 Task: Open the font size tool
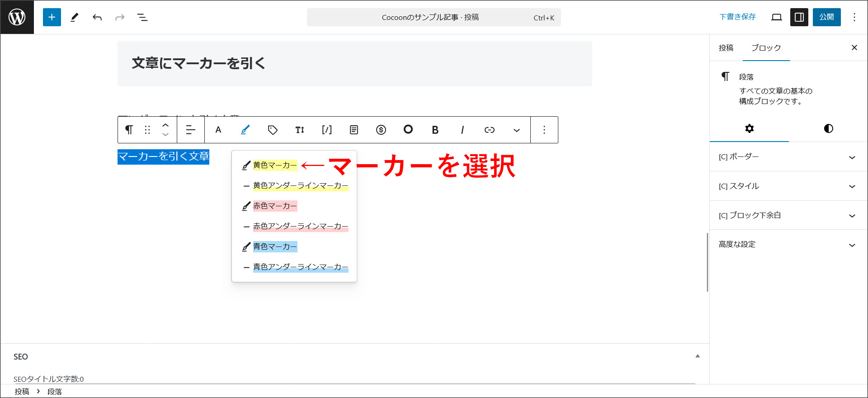(x=300, y=130)
